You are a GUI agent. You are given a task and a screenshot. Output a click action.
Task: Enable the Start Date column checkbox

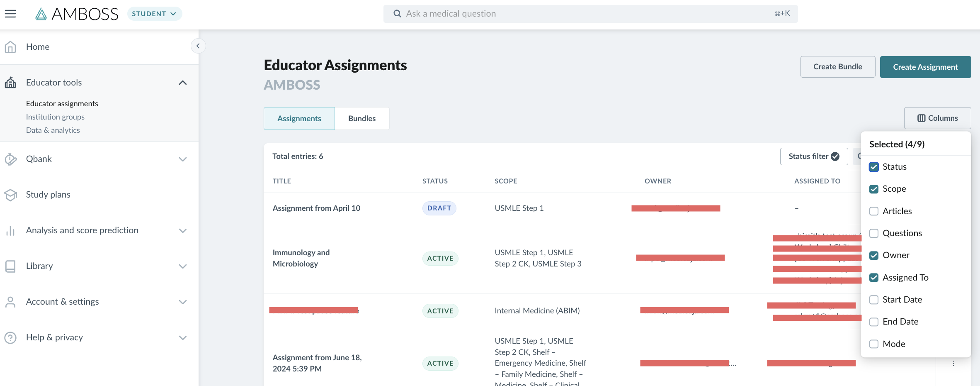pyautogui.click(x=874, y=300)
